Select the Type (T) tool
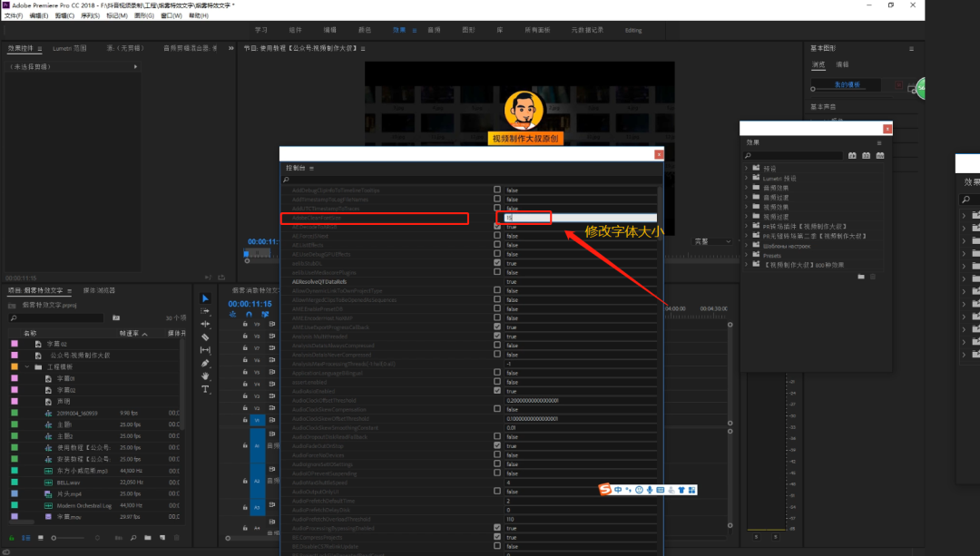The width and height of the screenshot is (980, 556). (205, 389)
